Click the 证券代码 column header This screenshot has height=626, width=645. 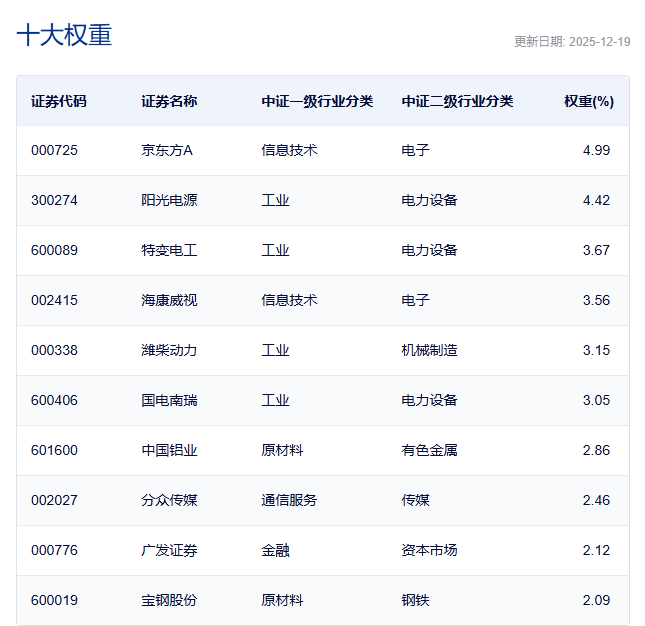[x=59, y=101]
